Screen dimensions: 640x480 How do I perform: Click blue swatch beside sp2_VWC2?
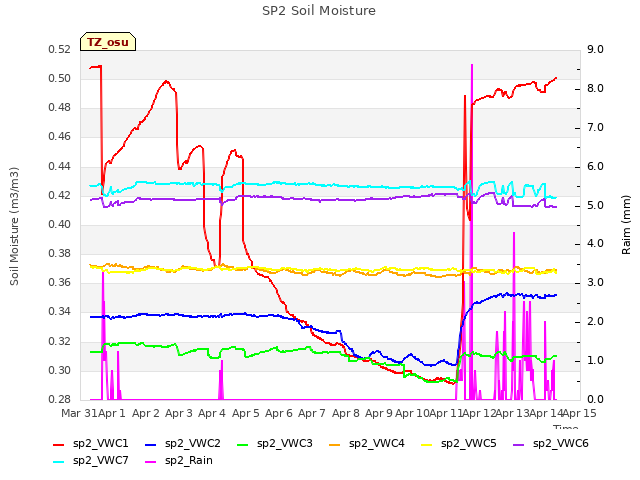pyautogui.click(x=151, y=444)
